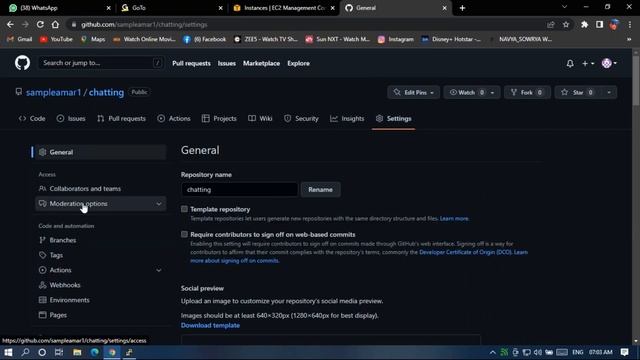Open the Gmail bookmark
640x360 pixels.
click(x=19, y=39)
